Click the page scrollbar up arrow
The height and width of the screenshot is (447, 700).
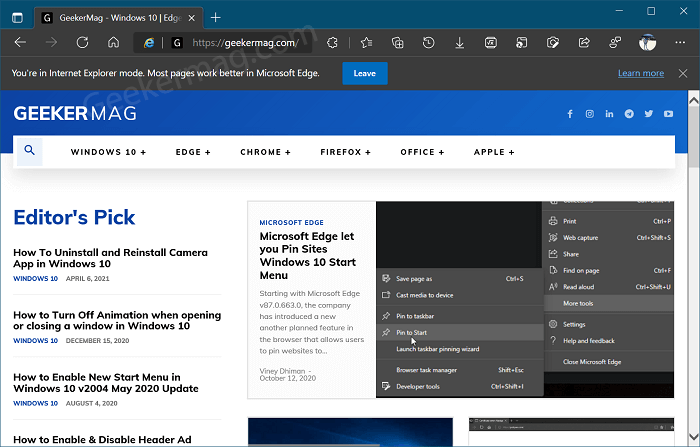click(694, 101)
